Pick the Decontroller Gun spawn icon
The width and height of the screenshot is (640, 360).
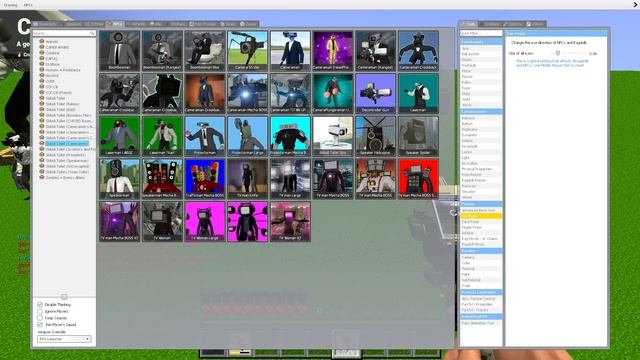click(376, 93)
